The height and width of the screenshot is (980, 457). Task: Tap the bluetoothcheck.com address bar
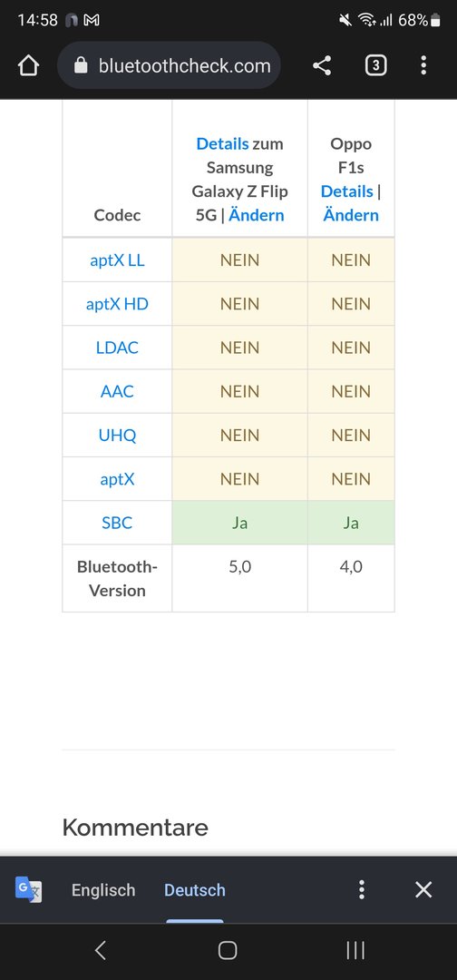169,65
